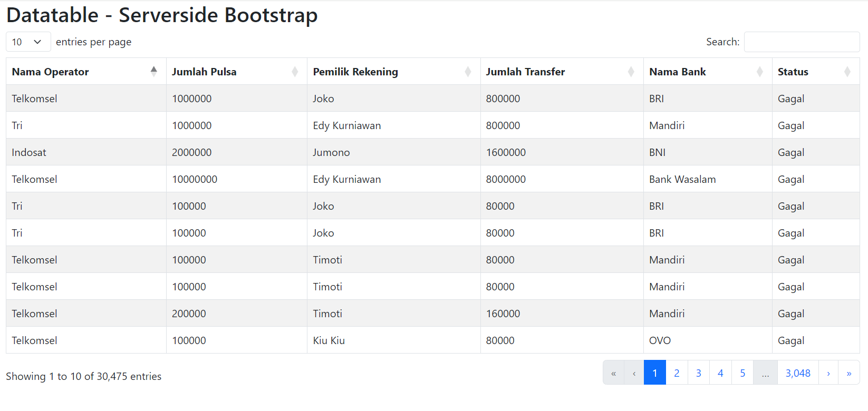Go to last page with » button
The image size is (868, 411).
(x=849, y=373)
